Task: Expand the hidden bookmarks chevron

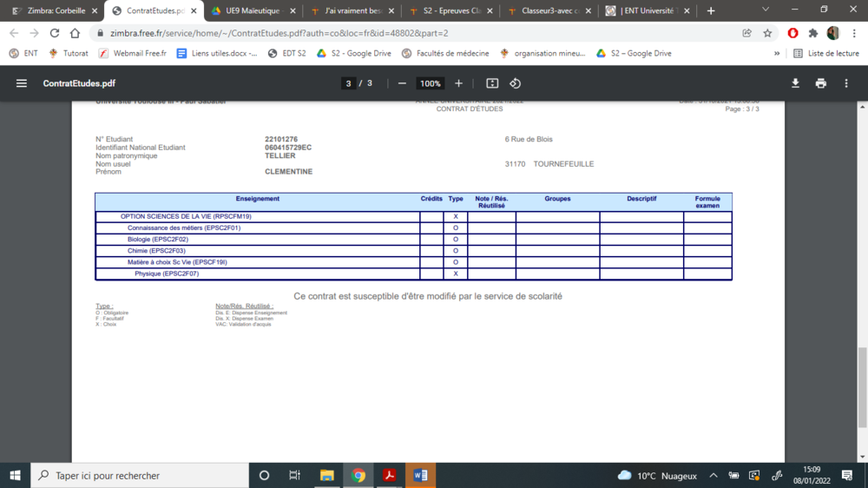Action: (777, 53)
